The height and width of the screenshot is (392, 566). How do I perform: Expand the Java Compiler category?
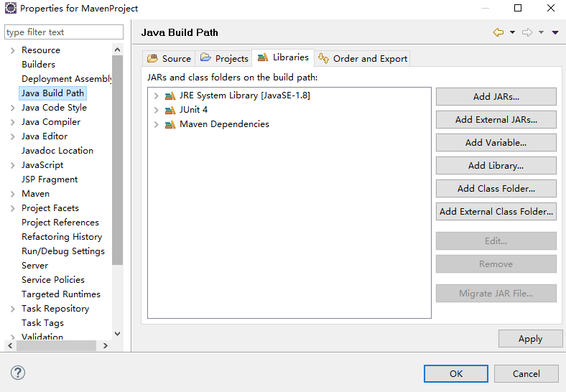(x=13, y=122)
